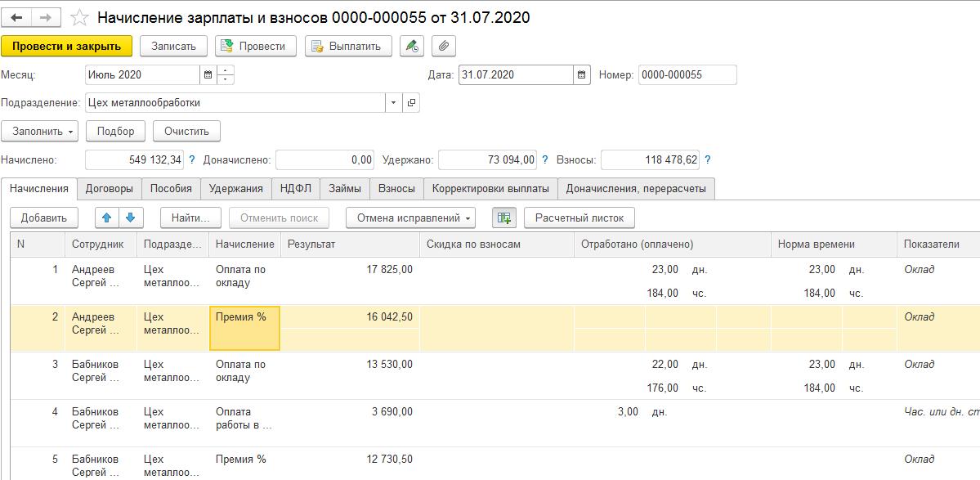Click the forward navigation arrow

click(x=46, y=17)
